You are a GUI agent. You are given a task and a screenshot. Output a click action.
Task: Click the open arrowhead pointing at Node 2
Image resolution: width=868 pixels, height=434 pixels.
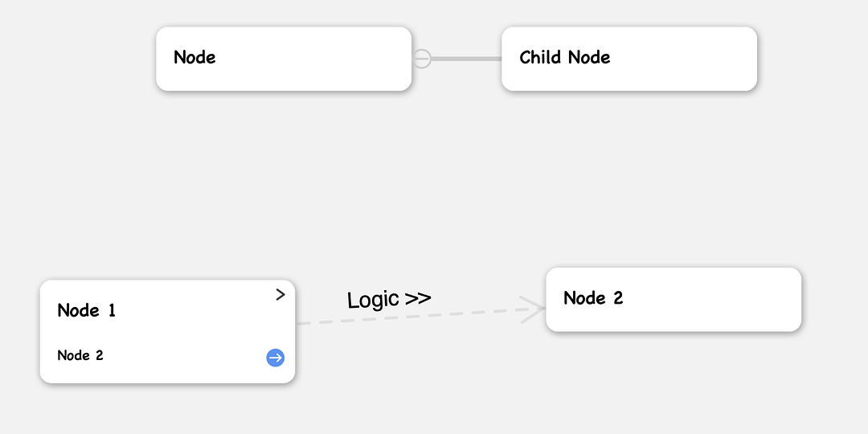coord(533,309)
